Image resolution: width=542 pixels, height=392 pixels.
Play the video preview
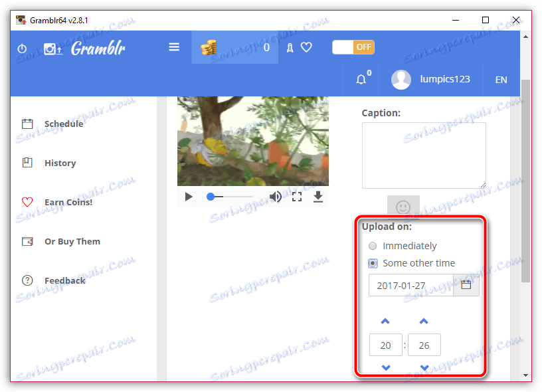[x=189, y=197]
